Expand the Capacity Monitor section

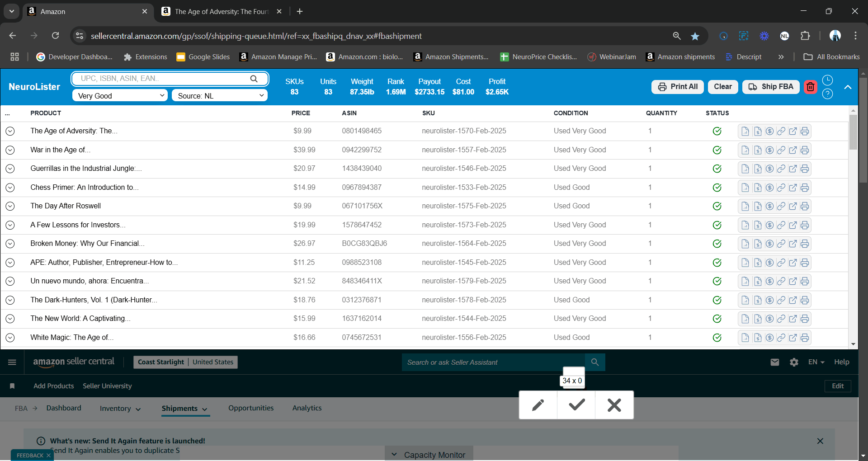[429, 455]
